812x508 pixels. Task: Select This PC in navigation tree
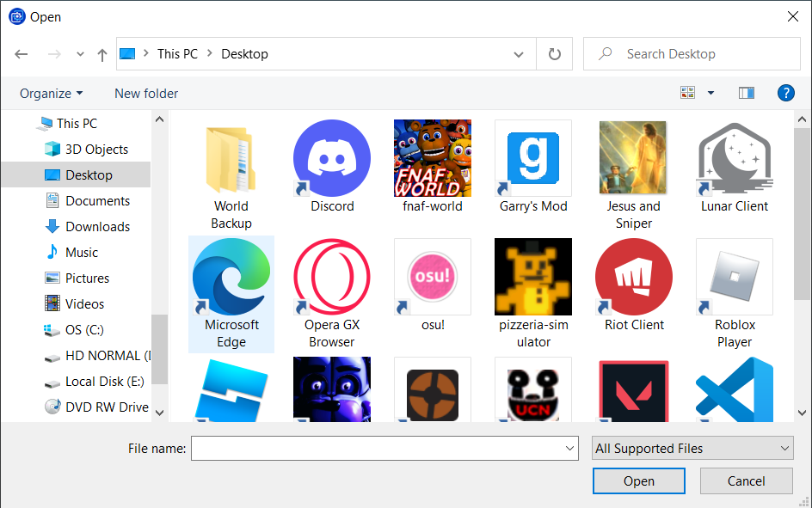77,124
